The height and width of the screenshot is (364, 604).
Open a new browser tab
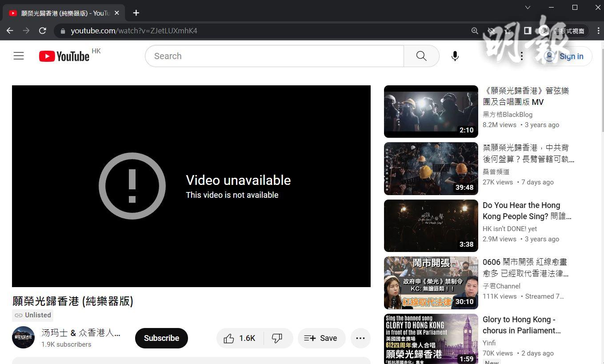click(x=136, y=13)
